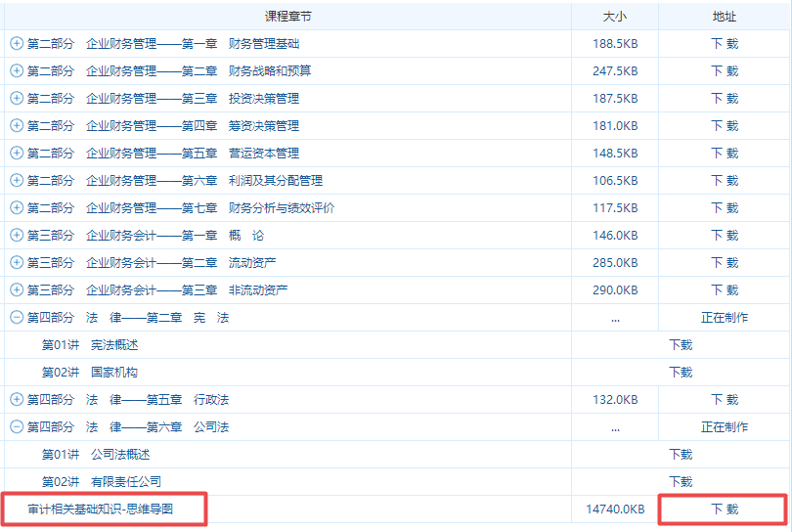Image resolution: width=792 pixels, height=532 pixels.
Task: Select 第02讲 国家机构 row text
Action: click(90, 373)
